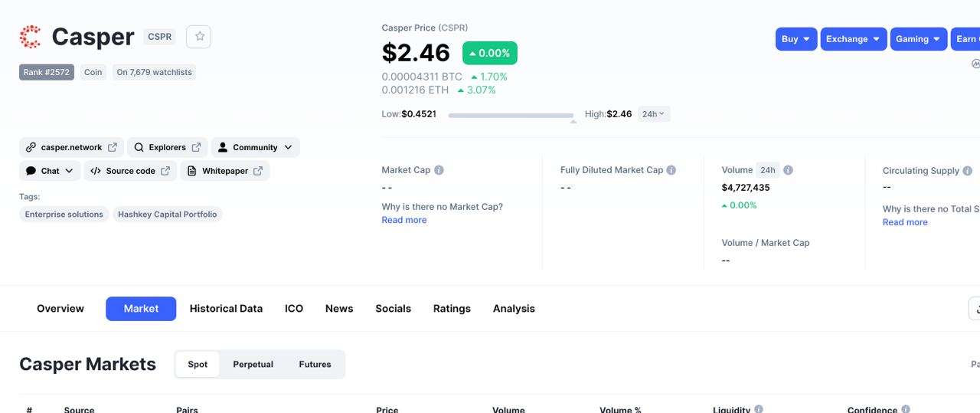Screen dimensions: 980x413
Task: Click the Hashkey Capital Portfolio tag
Action: [168, 215]
